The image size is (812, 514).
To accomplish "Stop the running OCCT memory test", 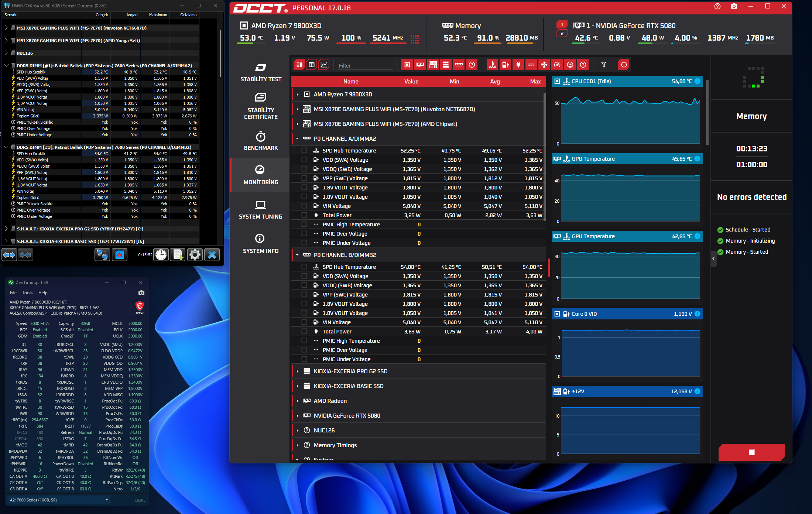I will [x=751, y=452].
